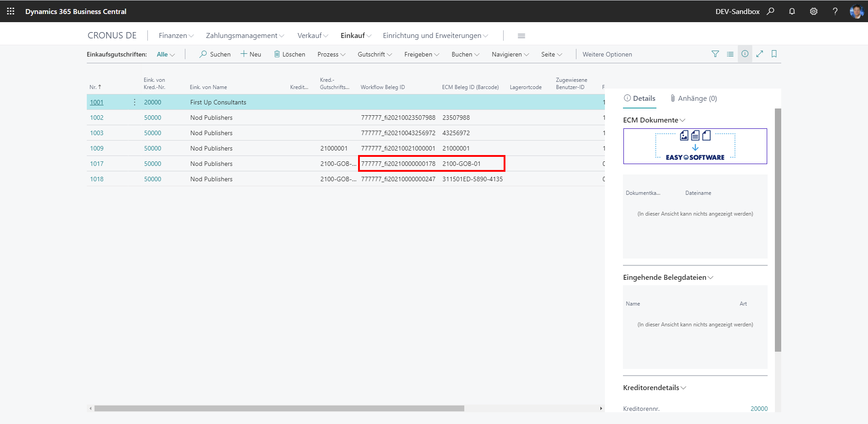Click the right arrow of horizontal scrollbar

click(601, 408)
